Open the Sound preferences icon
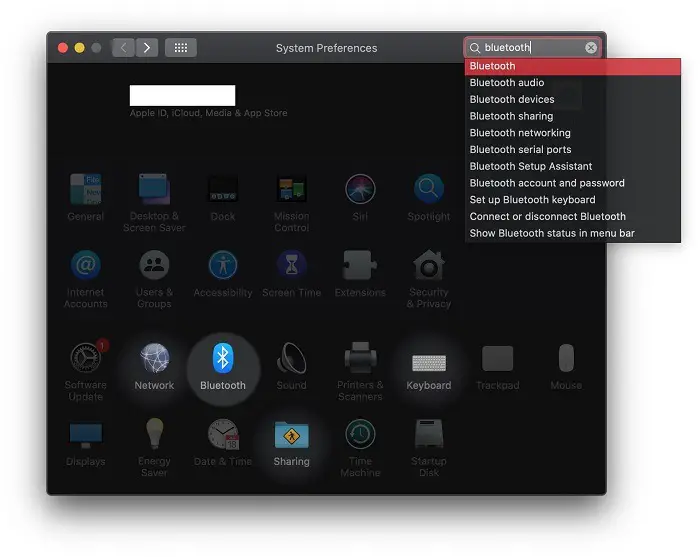Image resolution: width=700 pixels, height=557 pixels. (x=292, y=358)
